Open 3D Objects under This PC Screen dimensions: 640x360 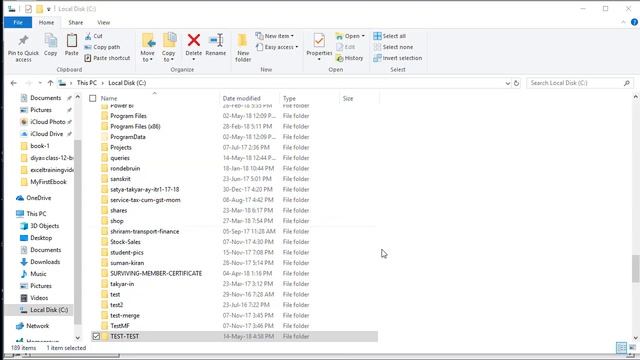(40, 226)
